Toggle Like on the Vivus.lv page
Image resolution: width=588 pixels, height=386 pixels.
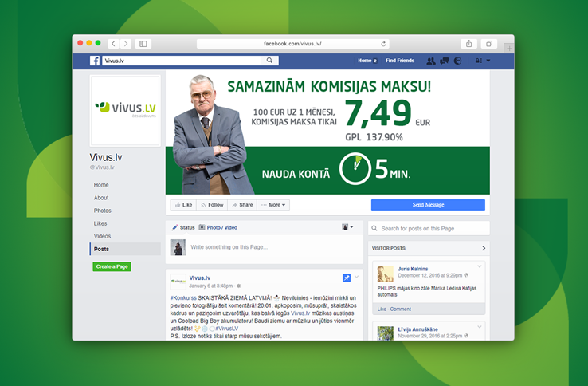[x=183, y=205]
